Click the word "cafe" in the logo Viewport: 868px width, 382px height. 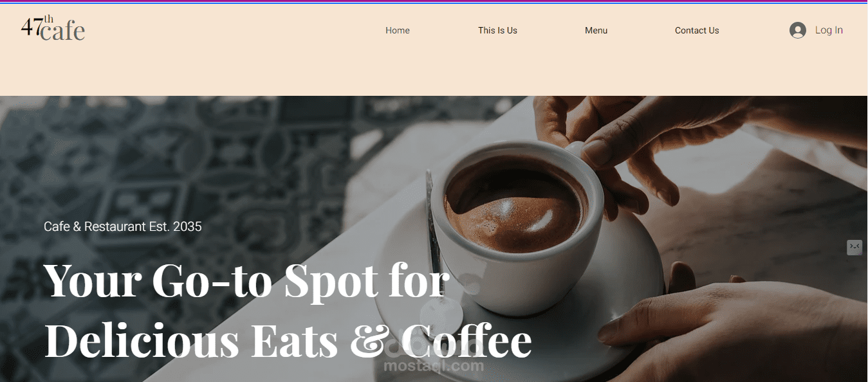62,31
